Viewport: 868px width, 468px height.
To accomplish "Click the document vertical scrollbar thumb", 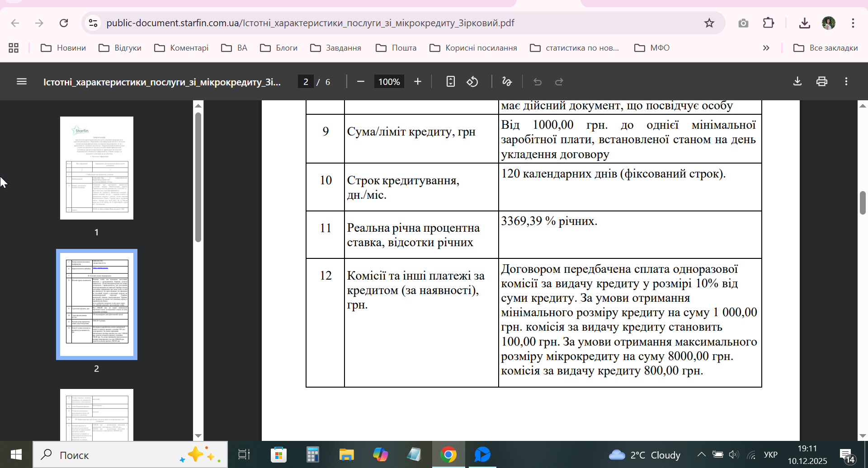I will 863,203.
